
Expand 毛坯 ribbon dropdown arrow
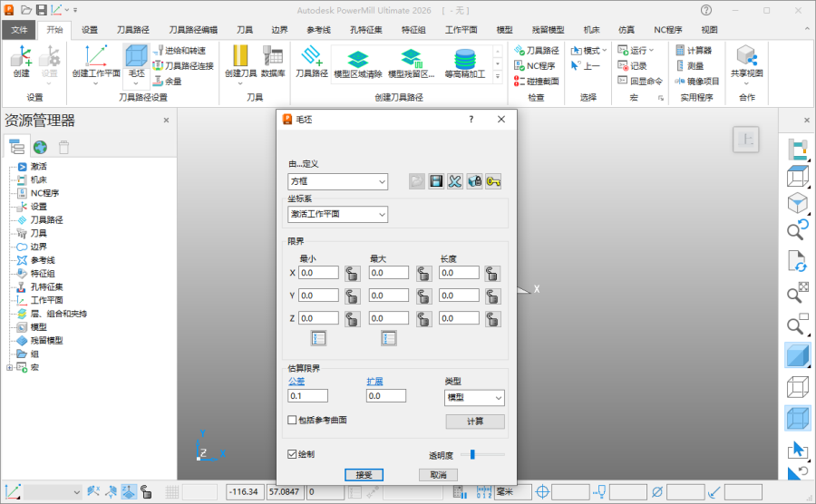pos(136,82)
